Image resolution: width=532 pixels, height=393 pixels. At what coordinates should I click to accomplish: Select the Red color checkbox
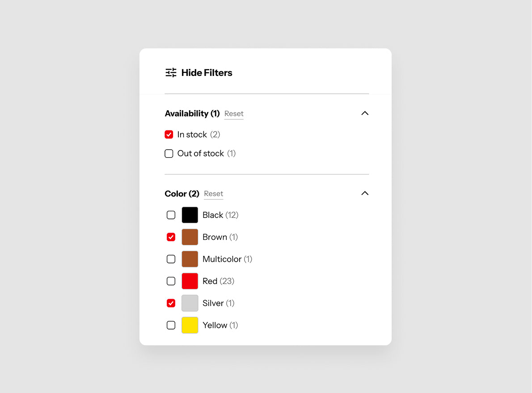[171, 281]
